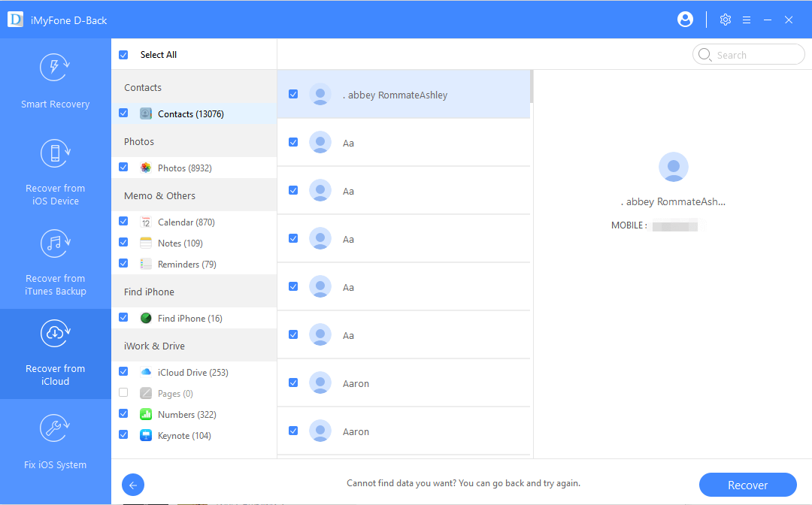Open the hamburger menu in title bar
Image resolution: width=812 pixels, height=505 pixels.
click(747, 20)
